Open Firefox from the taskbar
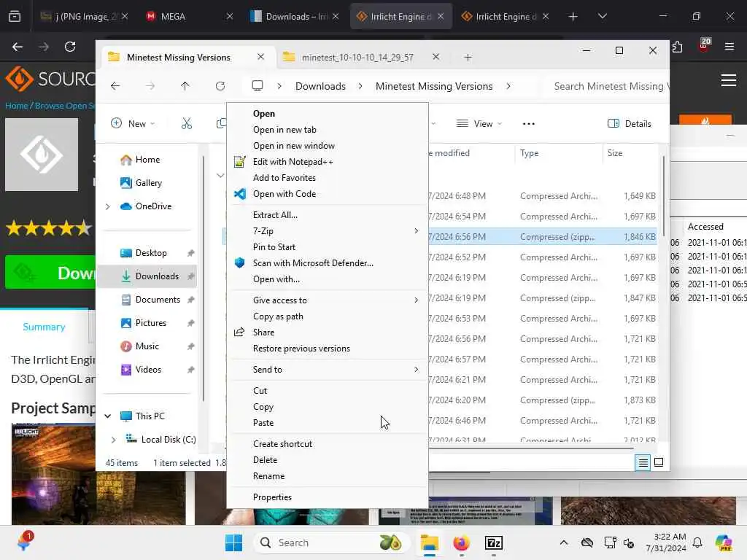 point(461,542)
